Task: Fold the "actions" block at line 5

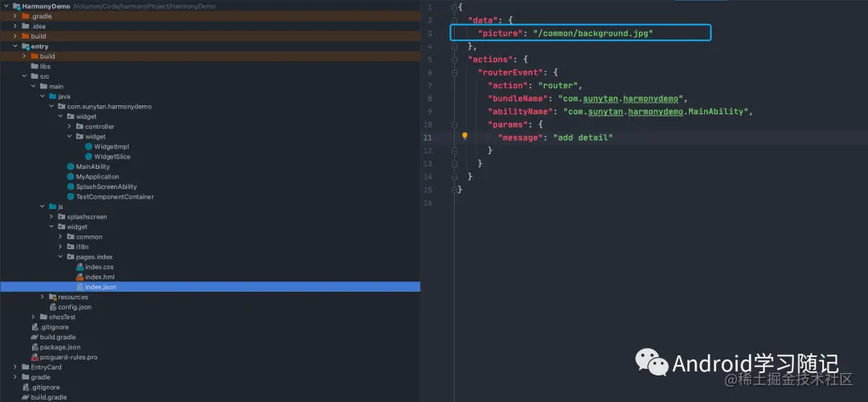Action: pyautogui.click(x=454, y=59)
